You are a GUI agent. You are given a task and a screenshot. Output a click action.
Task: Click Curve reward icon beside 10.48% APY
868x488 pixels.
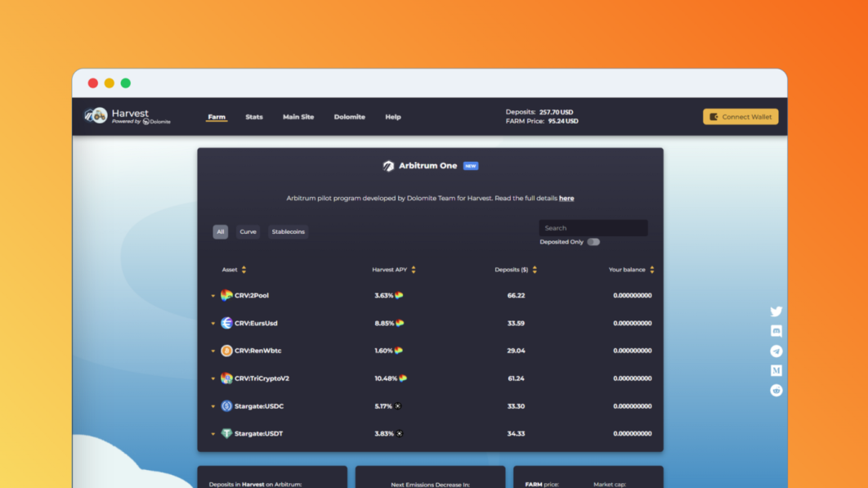[x=403, y=378]
